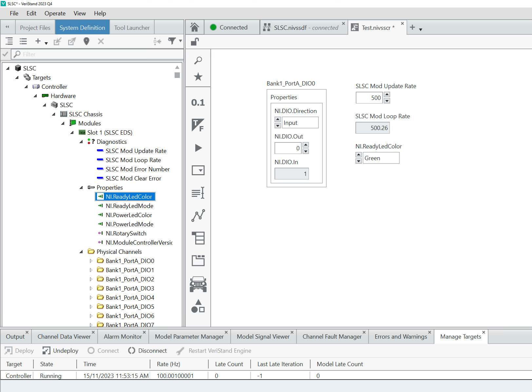Increment the NI.DIO.Out value
532x392 pixels.
tap(306, 145)
